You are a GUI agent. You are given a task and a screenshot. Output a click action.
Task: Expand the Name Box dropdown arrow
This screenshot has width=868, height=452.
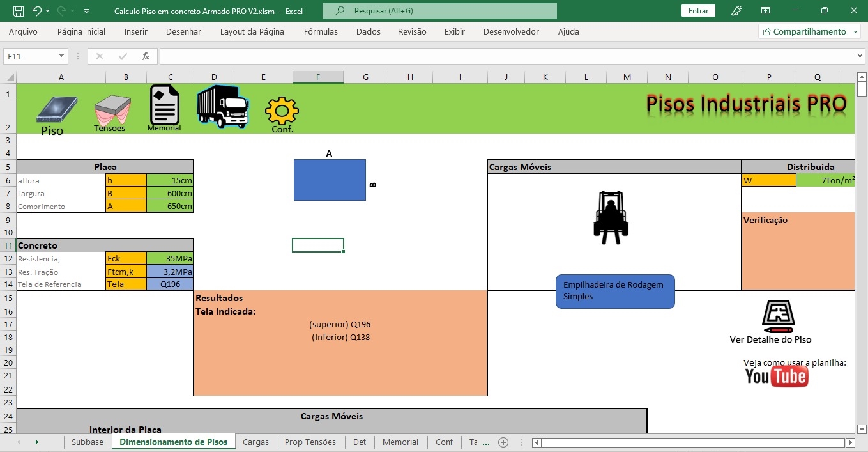[61, 56]
